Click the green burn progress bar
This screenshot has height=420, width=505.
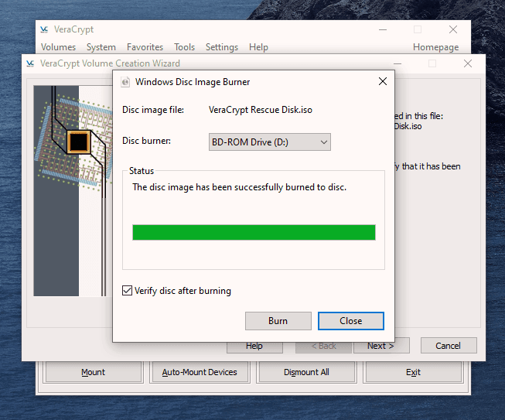[x=254, y=233]
